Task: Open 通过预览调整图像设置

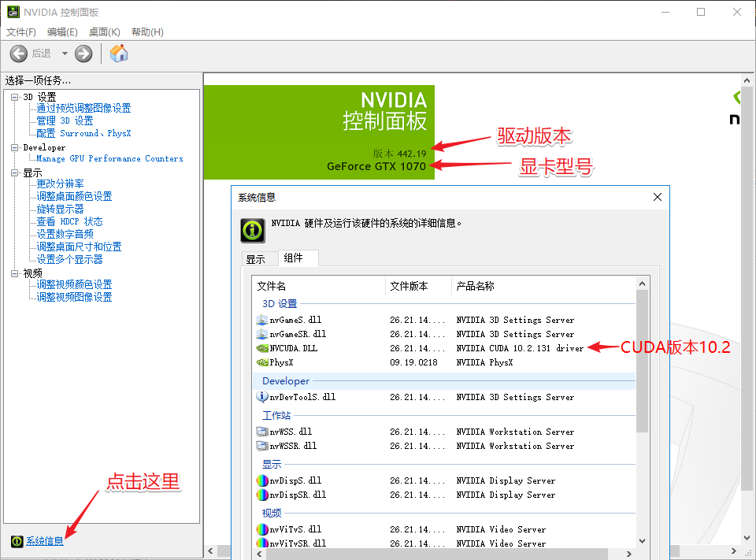Action: (84, 108)
